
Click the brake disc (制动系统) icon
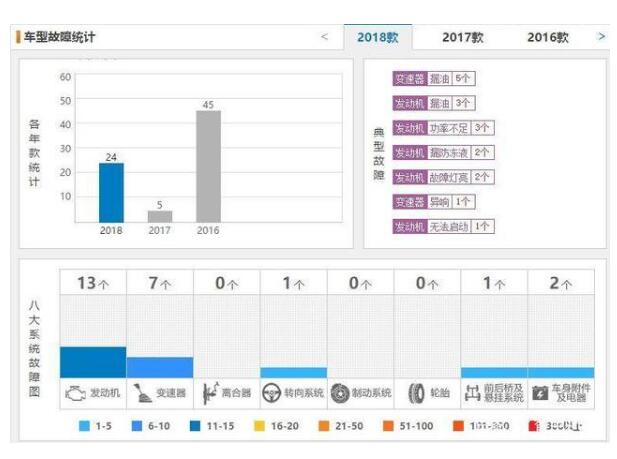(x=340, y=393)
